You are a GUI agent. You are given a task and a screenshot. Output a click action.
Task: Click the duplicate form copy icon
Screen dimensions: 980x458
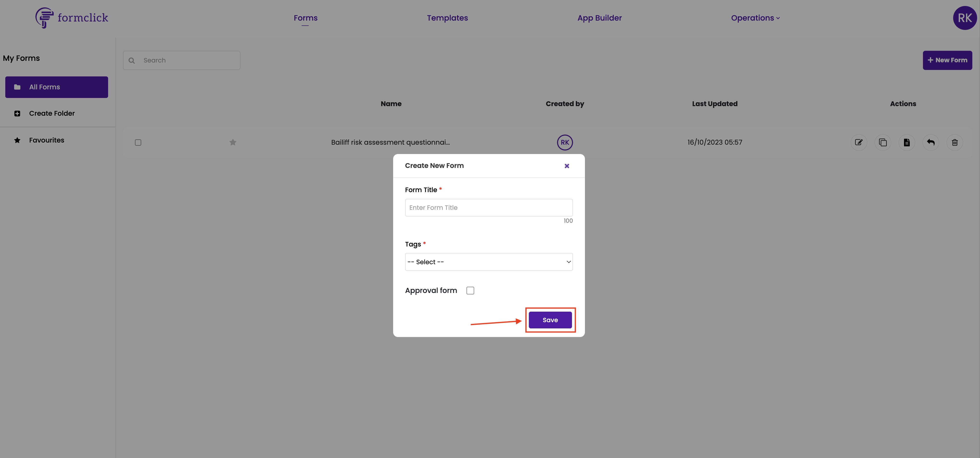pos(883,143)
